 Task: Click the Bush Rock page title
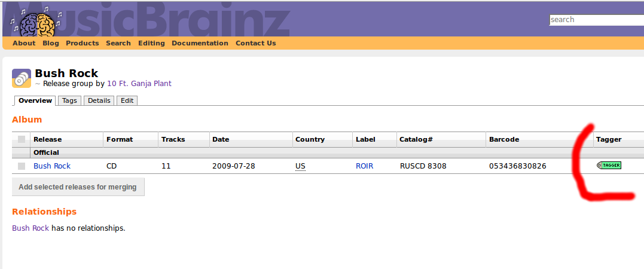coord(66,73)
